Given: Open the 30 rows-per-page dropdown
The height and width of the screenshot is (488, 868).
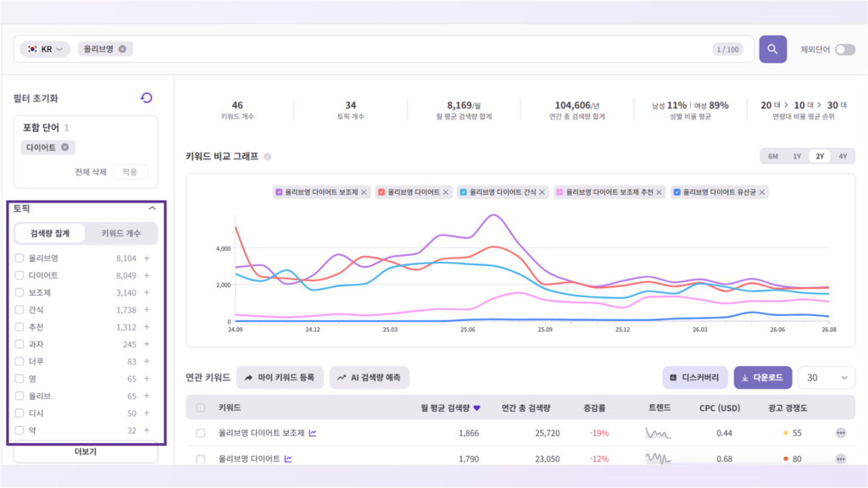Looking at the screenshot, I should click(826, 377).
